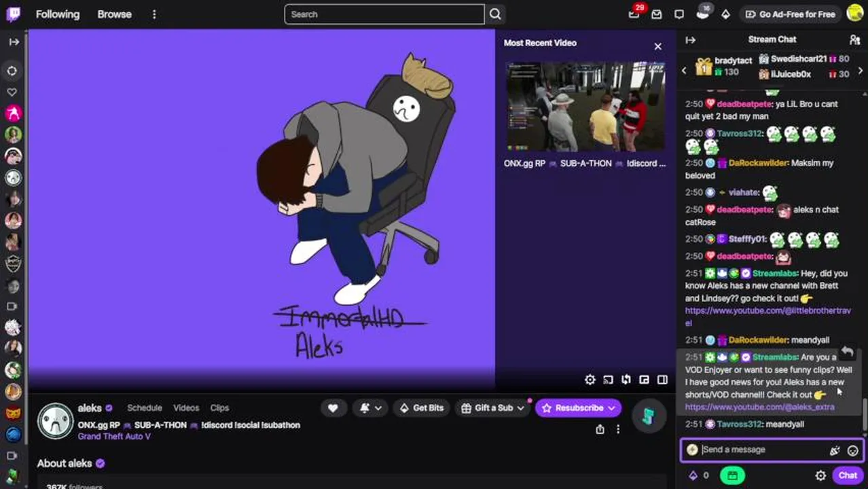The height and width of the screenshot is (489, 868).
Task: Open the inbox icon with red 29 badge
Action: pyautogui.click(x=634, y=14)
